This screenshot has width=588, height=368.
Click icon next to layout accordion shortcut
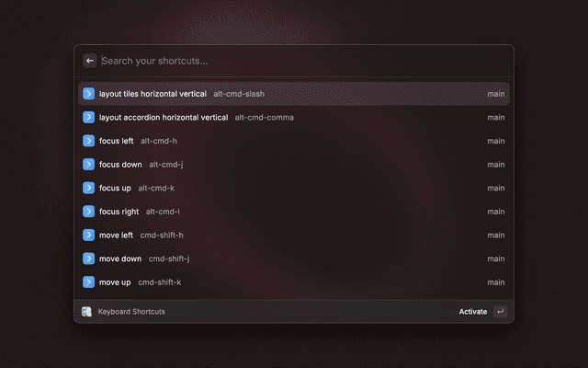88,118
